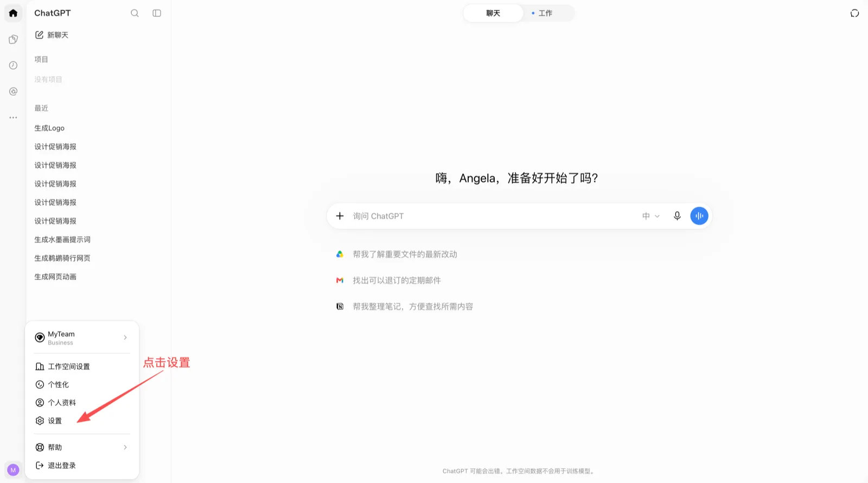Click the 最近 section heading
Image resolution: width=868 pixels, height=483 pixels.
(x=41, y=108)
